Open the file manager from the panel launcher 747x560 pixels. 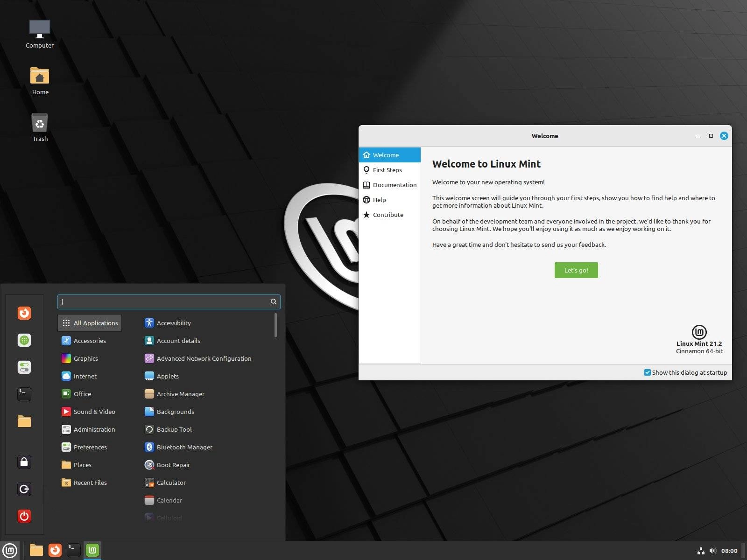pos(36,551)
